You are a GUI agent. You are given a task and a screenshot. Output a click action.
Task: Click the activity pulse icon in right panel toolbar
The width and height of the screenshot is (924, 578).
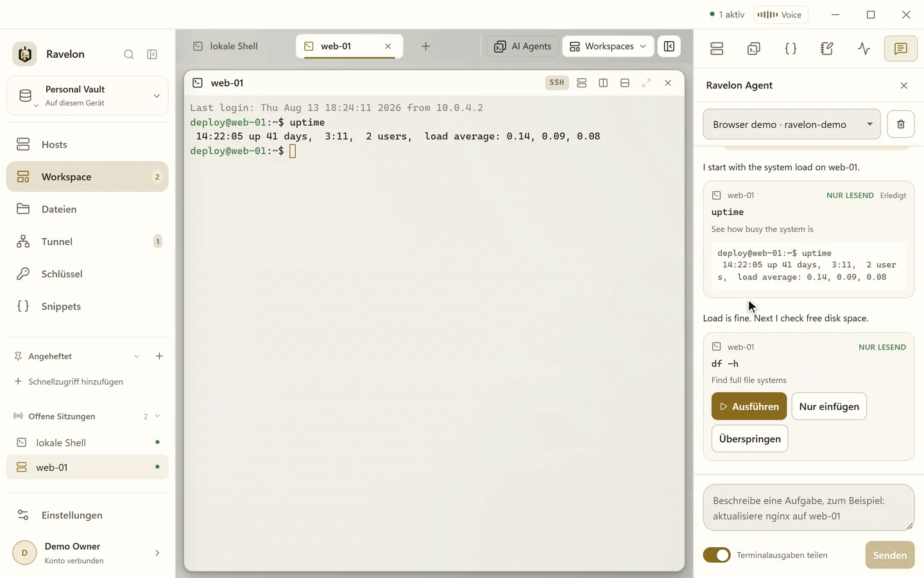[864, 49]
